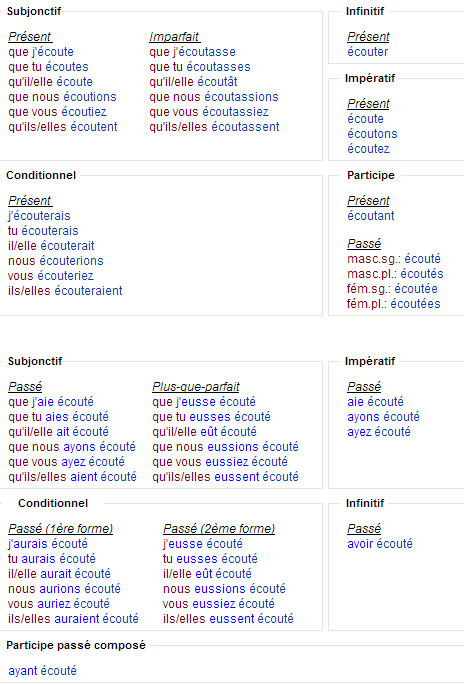Click the Passé (1ère forme) heading

click(x=60, y=529)
